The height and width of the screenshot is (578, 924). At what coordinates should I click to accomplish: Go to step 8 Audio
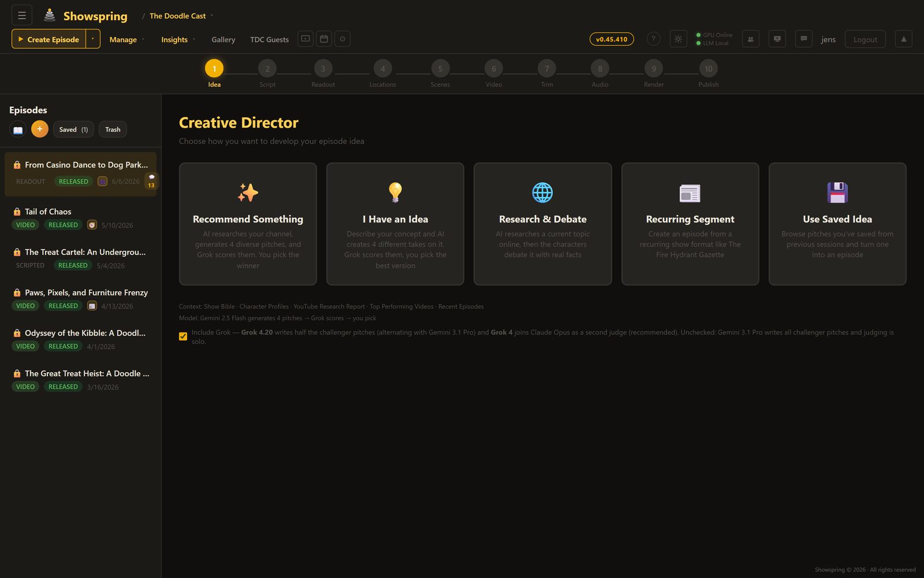600,73
